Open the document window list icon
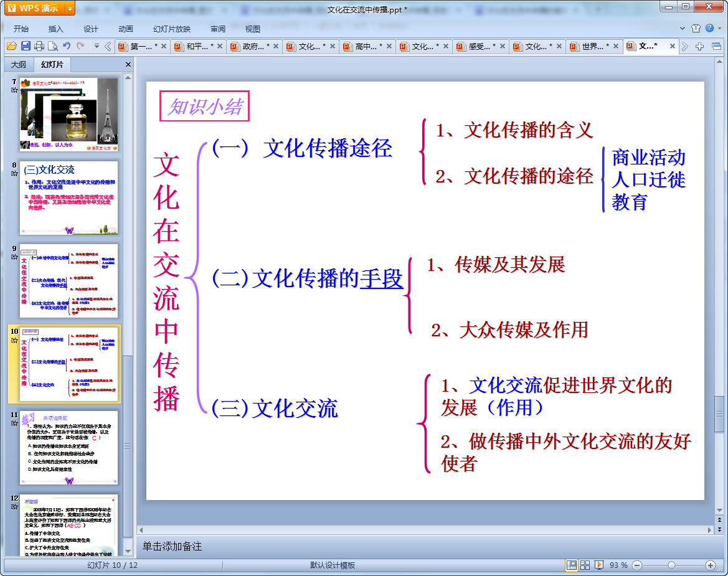The width and height of the screenshot is (728, 576). coord(716,46)
